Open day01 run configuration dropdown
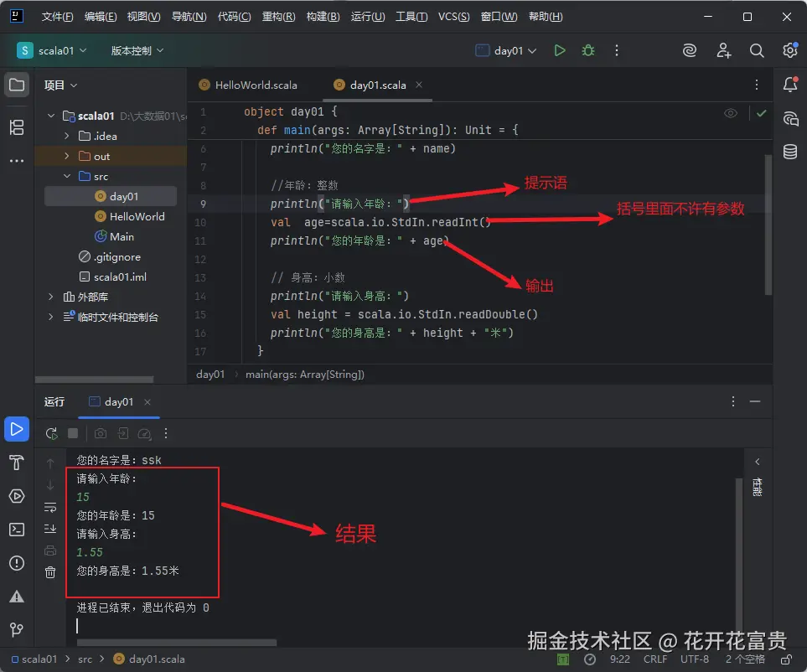The height and width of the screenshot is (672, 807). [x=506, y=50]
